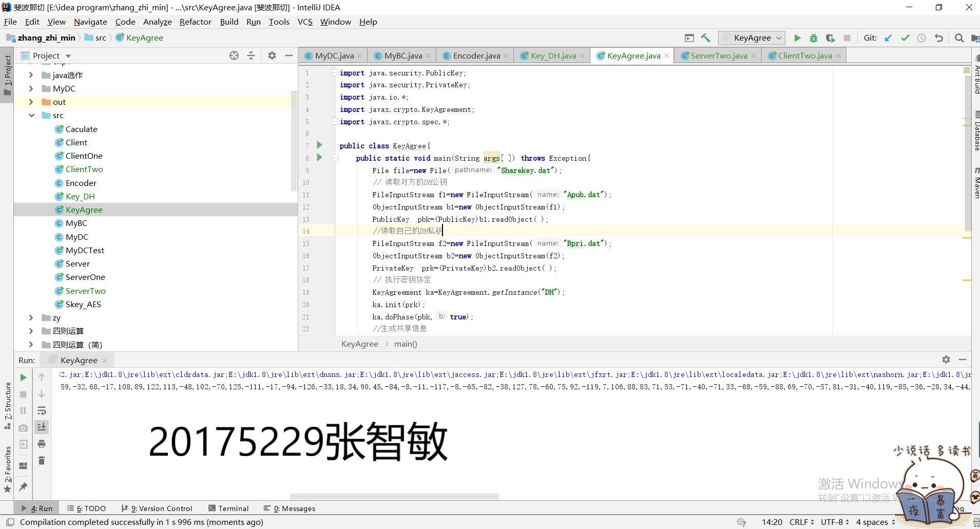Revert changes with the undo arrow icon
The height and width of the screenshot is (529, 980).
coord(938,38)
